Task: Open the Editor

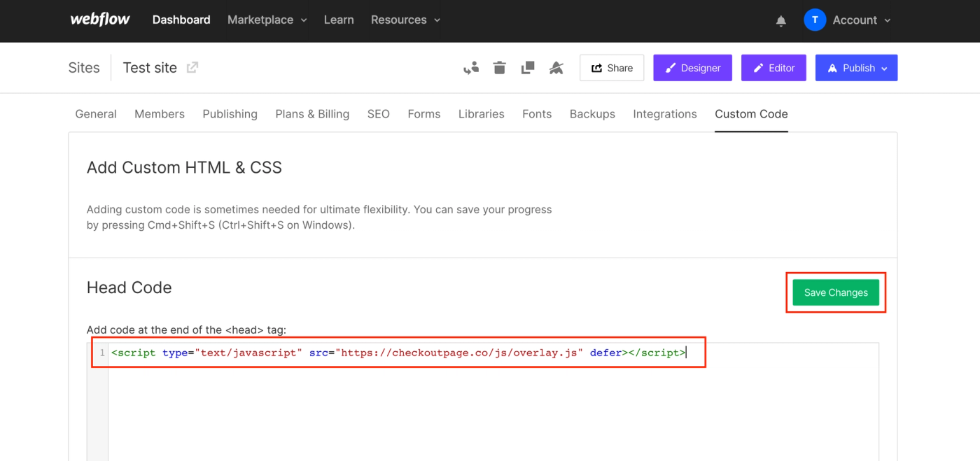Action: (x=773, y=68)
